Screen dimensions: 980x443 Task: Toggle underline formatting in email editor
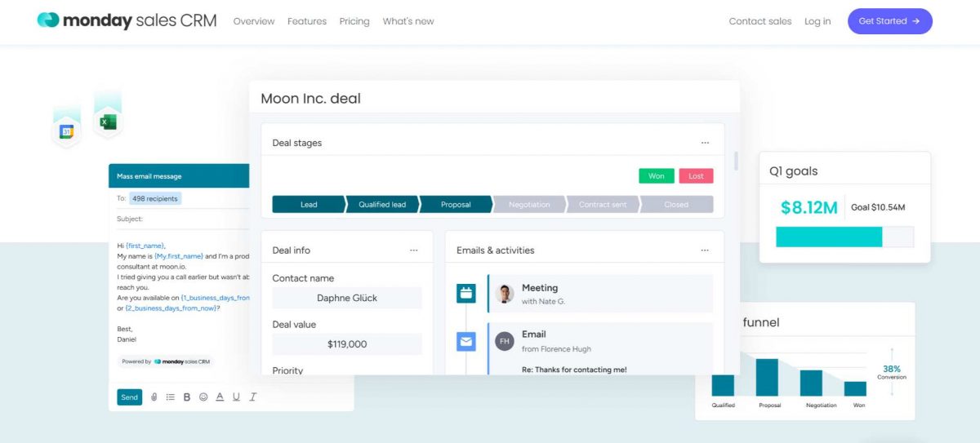coord(236,397)
